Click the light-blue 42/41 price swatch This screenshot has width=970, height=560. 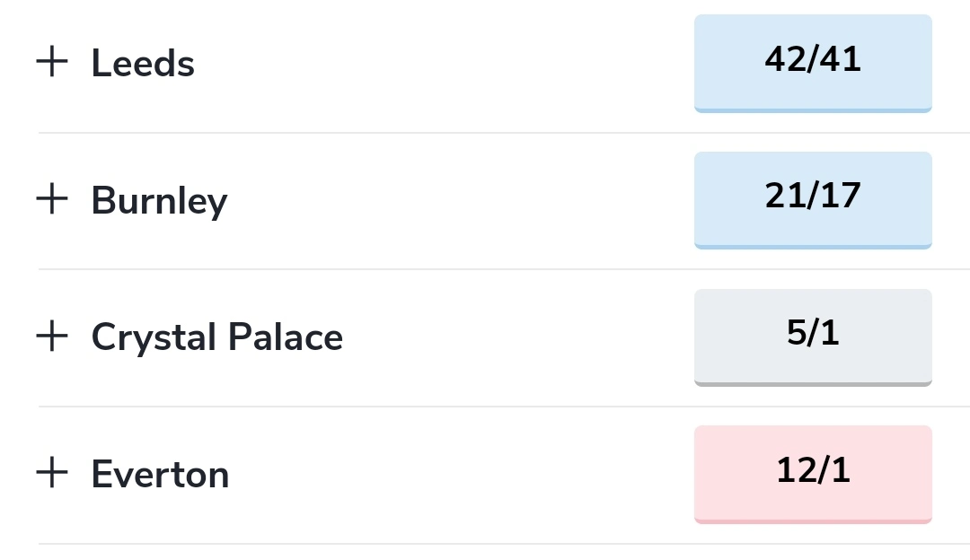(813, 62)
